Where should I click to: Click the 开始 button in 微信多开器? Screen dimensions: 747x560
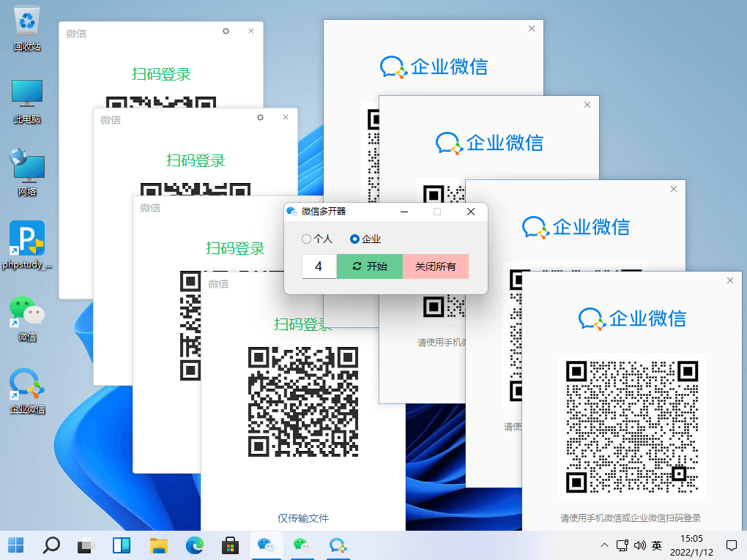click(369, 266)
